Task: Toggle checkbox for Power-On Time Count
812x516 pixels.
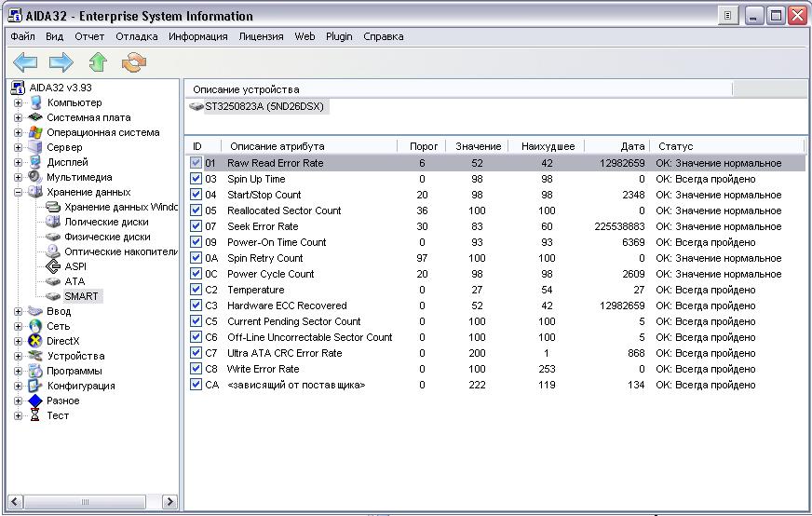Action: (196, 242)
